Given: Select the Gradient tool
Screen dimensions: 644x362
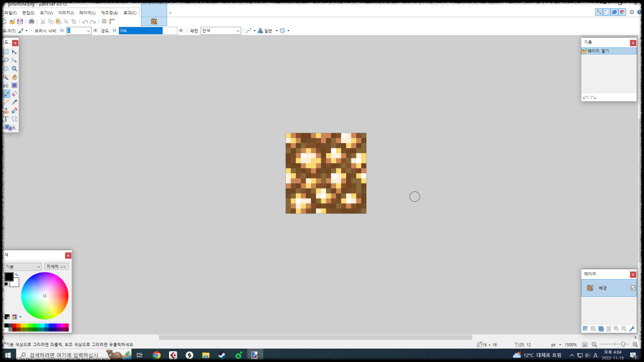Looking at the screenshot, I should tap(14, 85).
